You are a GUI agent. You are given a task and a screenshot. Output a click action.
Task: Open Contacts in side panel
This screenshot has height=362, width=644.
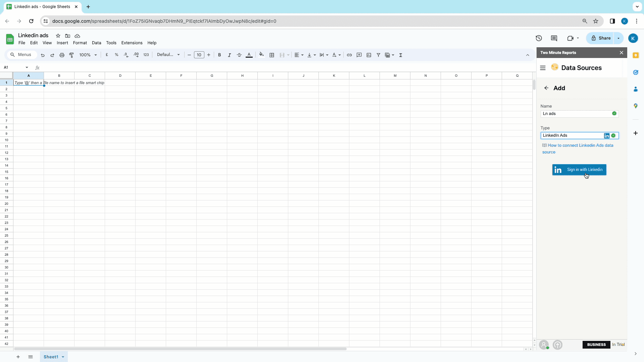(636, 89)
